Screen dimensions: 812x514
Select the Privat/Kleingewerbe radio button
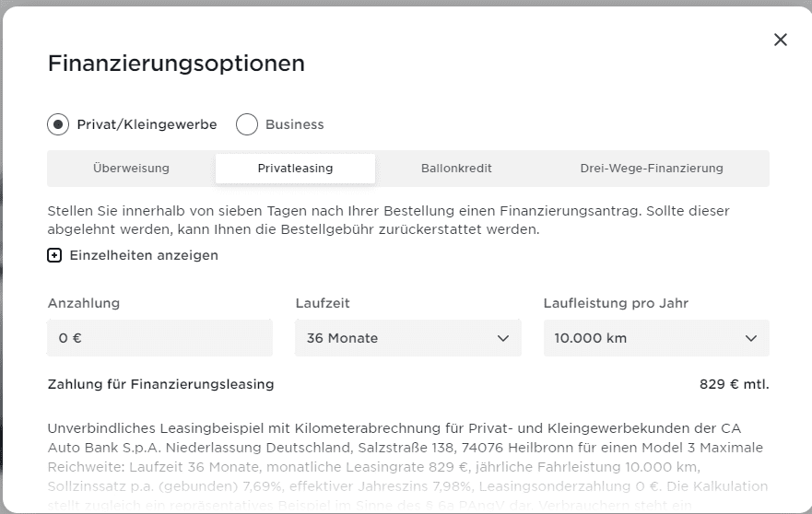(x=58, y=124)
